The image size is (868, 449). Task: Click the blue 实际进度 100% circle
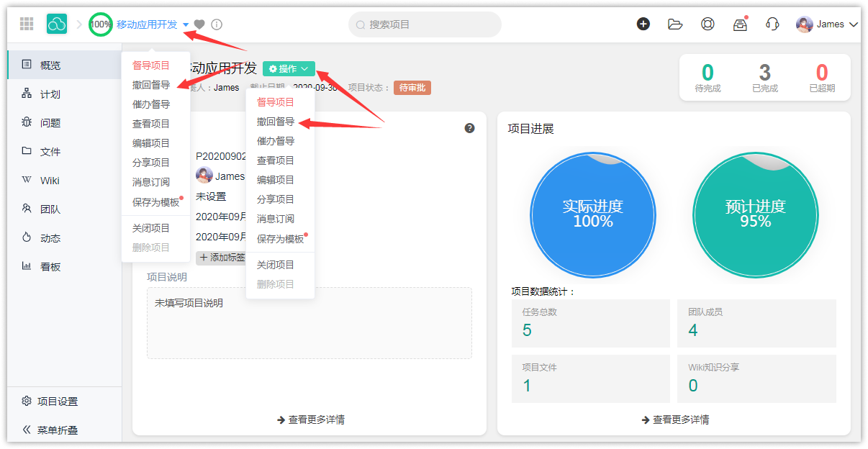click(x=592, y=214)
